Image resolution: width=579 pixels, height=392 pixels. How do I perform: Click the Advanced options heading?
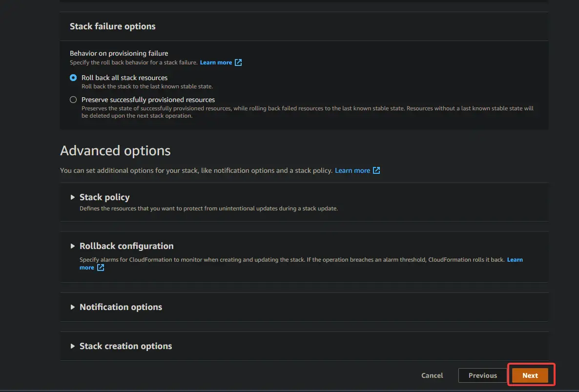pyautogui.click(x=115, y=150)
